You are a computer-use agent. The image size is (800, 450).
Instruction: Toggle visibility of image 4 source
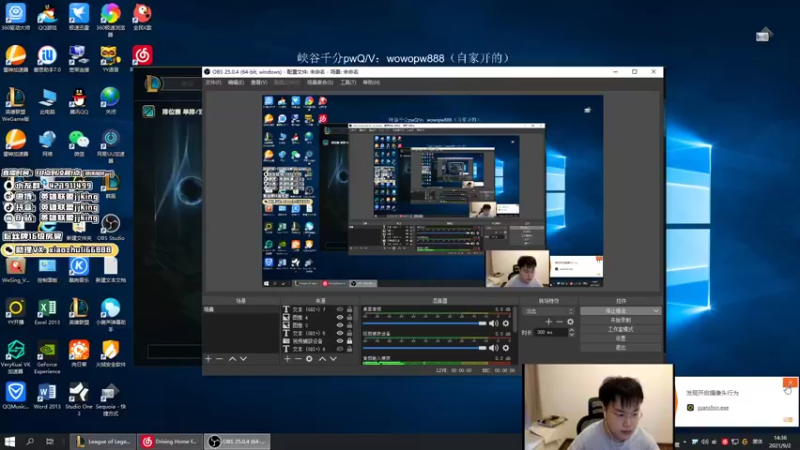click(340, 317)
